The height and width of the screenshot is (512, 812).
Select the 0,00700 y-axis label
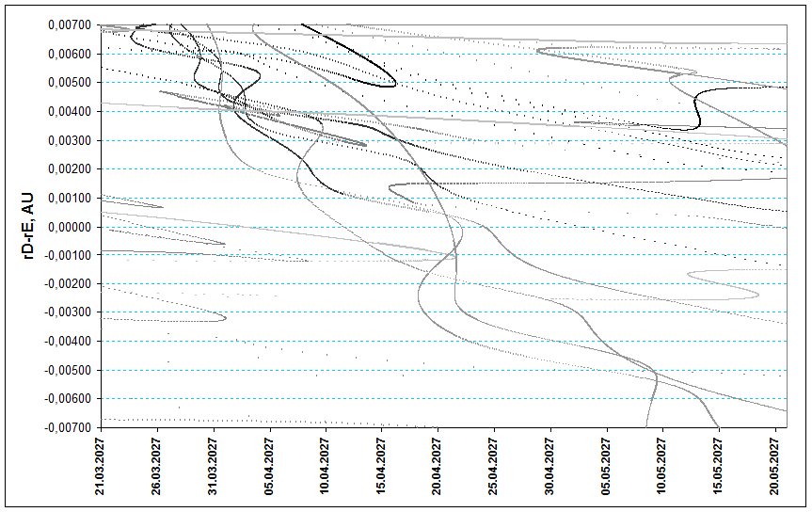click(x=68, y=25)
